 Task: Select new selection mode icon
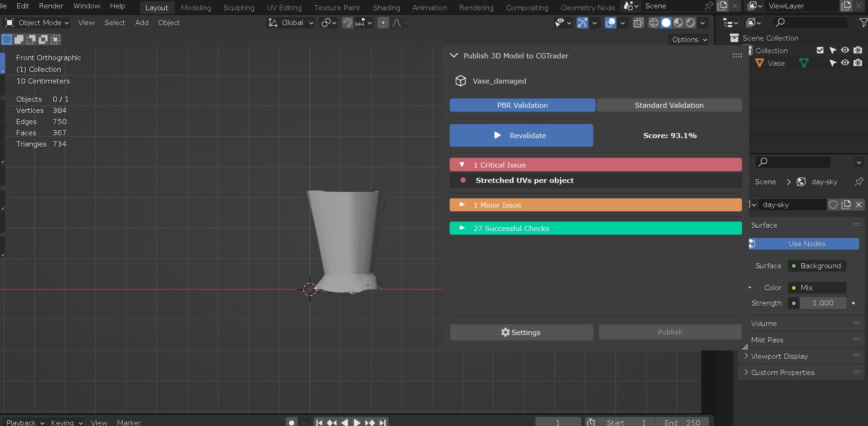click(x=7, y=39)
